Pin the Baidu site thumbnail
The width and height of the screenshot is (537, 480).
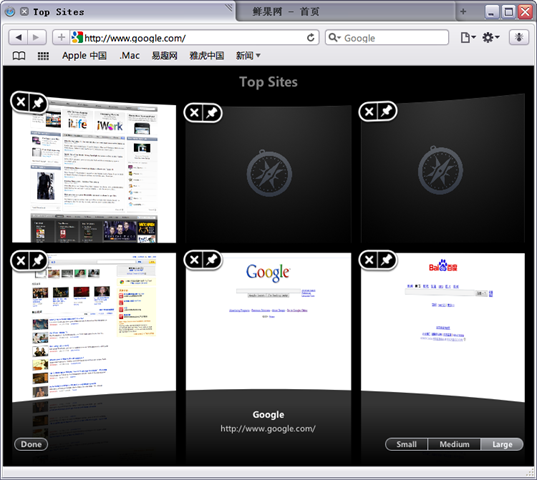[387, 260]
